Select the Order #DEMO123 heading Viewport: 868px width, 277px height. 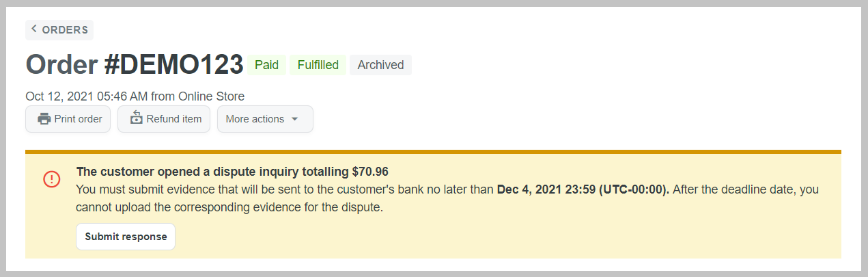point(135,65)
